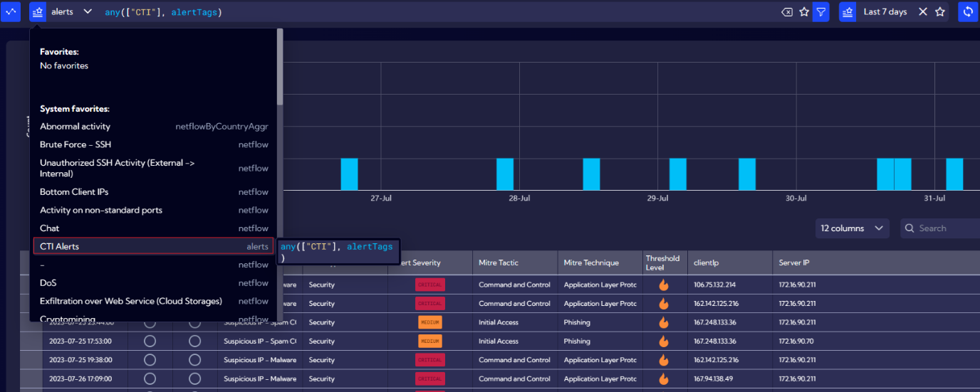Toggle second circle in 19:38:00 row
Screen dimensions: 980x392
[194, 360]
